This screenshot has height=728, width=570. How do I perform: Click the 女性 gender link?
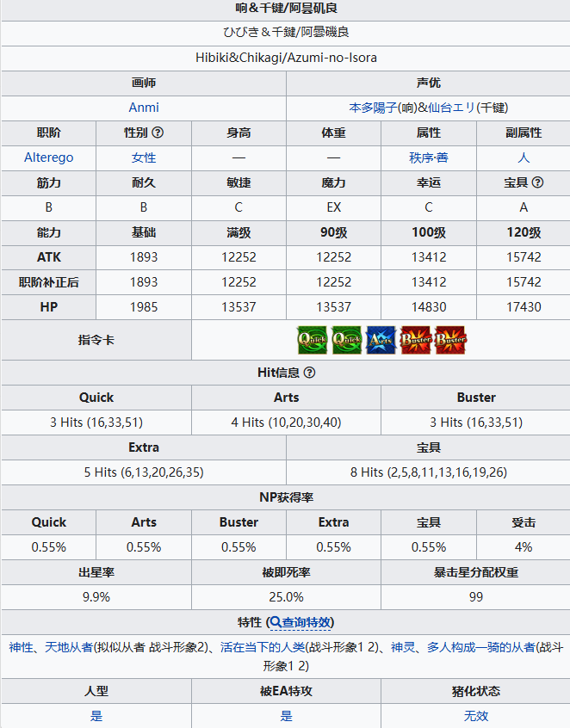(x=144, y=157)
